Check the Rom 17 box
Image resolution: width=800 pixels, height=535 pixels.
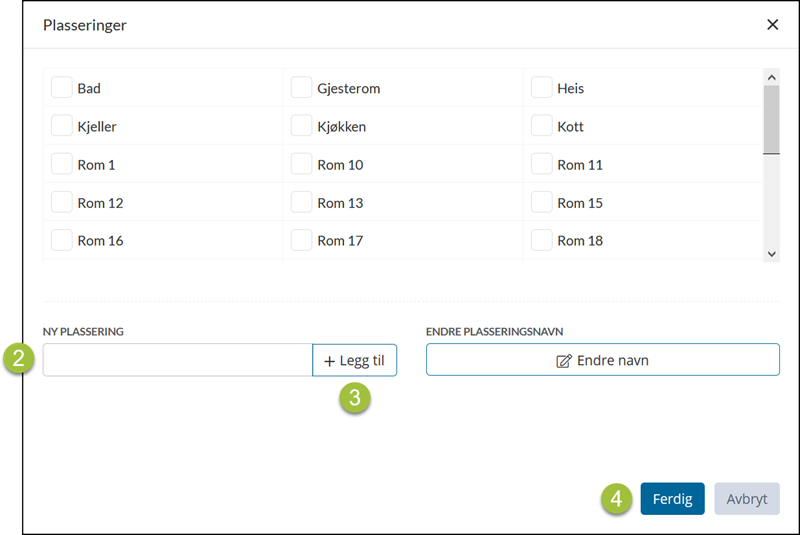[x=302, y=240]
